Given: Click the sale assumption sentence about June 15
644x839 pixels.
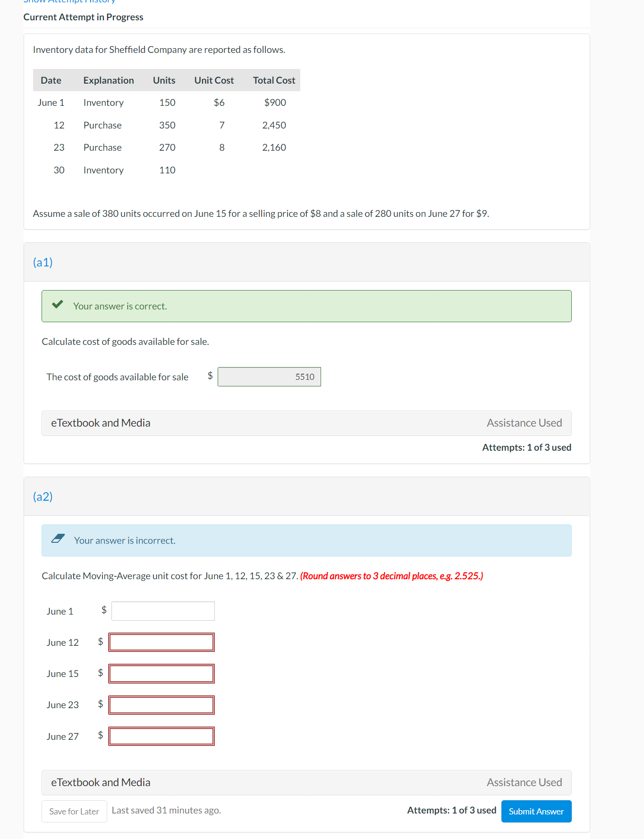Looking at the screenshot, I should [x=261, y=214].
